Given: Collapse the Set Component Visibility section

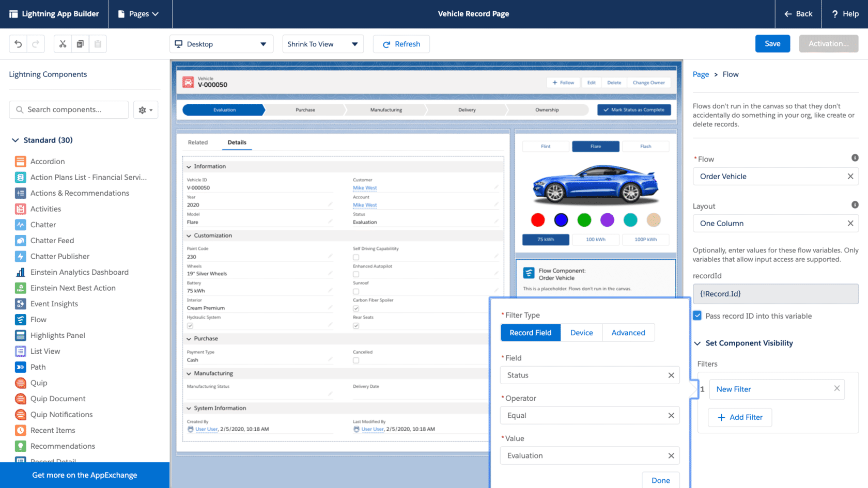Looking at the screenshot, I should (x=698, y=343).
